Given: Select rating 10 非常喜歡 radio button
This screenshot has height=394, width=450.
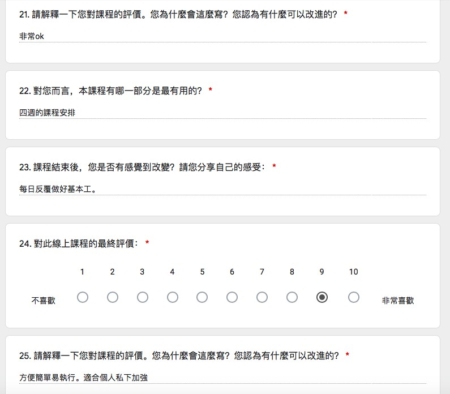Looking at the screenshot, I should tap(354, 297).
